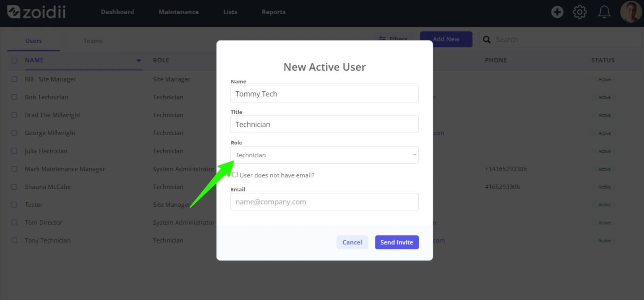
Task: Click the Email input field
Action: click(x=325, y=202)
